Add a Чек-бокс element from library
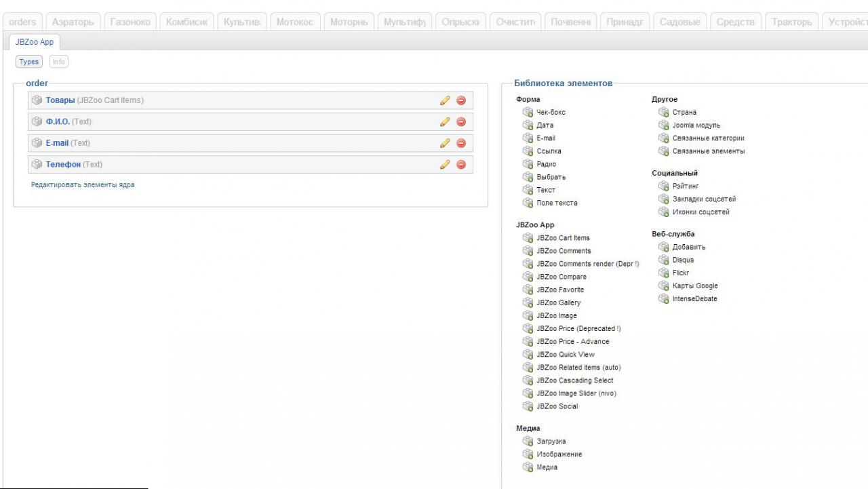Image resolution: width=868 pixels, height=489 pixels. (x=551, y=113)
